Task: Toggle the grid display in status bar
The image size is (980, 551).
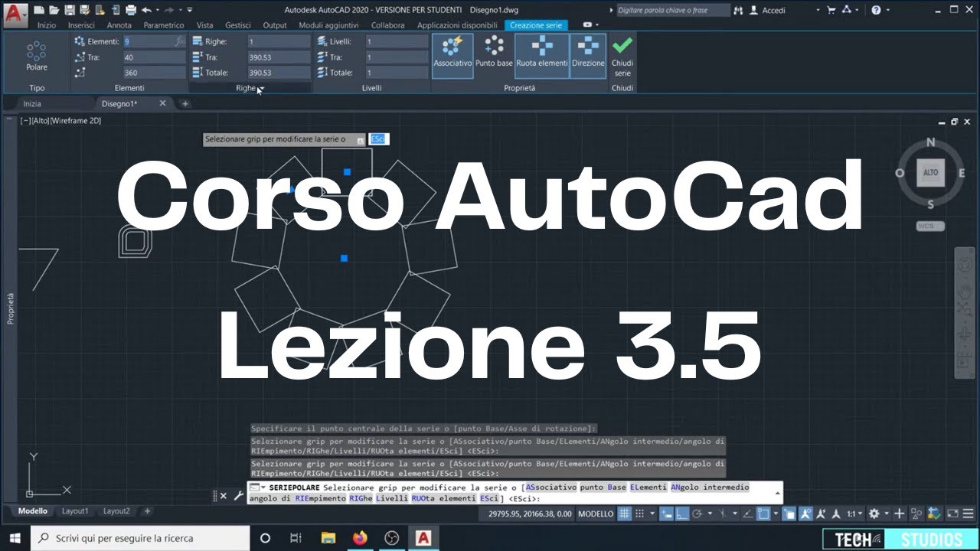Action: [x=624, y=514]
